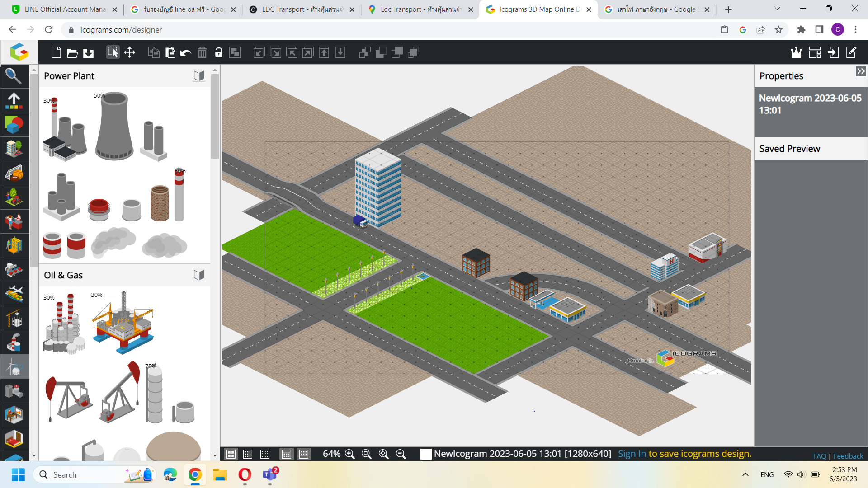Collapse the Properties panel with double arrows
Viewport: 868px width, 488px height.
(860, 71)
